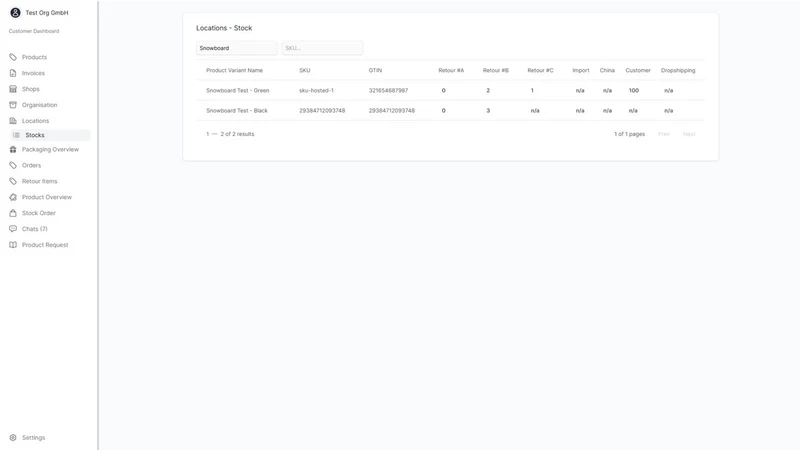Go to Stock Order
800x450 pixels.
coord(38,213)
